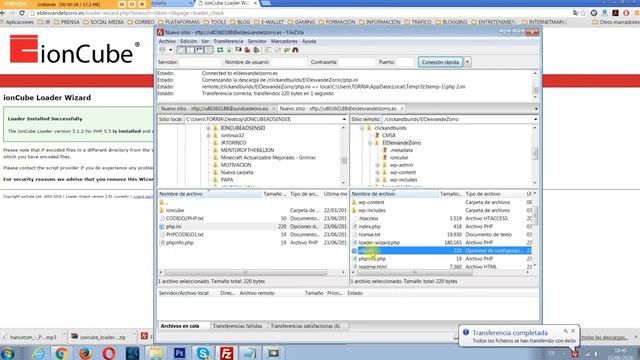Select local file CODIGO2PHP.txt
The width and height of the screenshot is (640, 360).
(184, 218)
